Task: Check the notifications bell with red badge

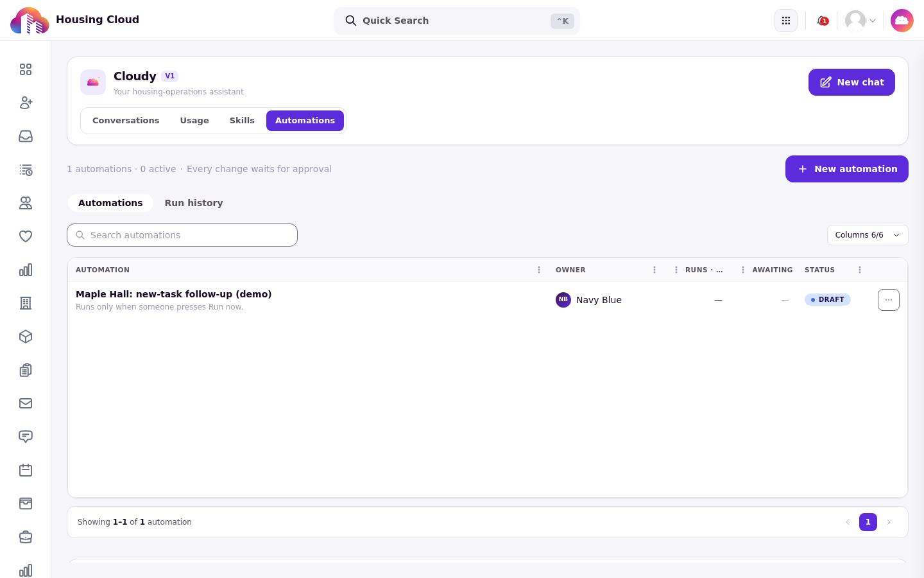Action: click(x=822, y=21)
